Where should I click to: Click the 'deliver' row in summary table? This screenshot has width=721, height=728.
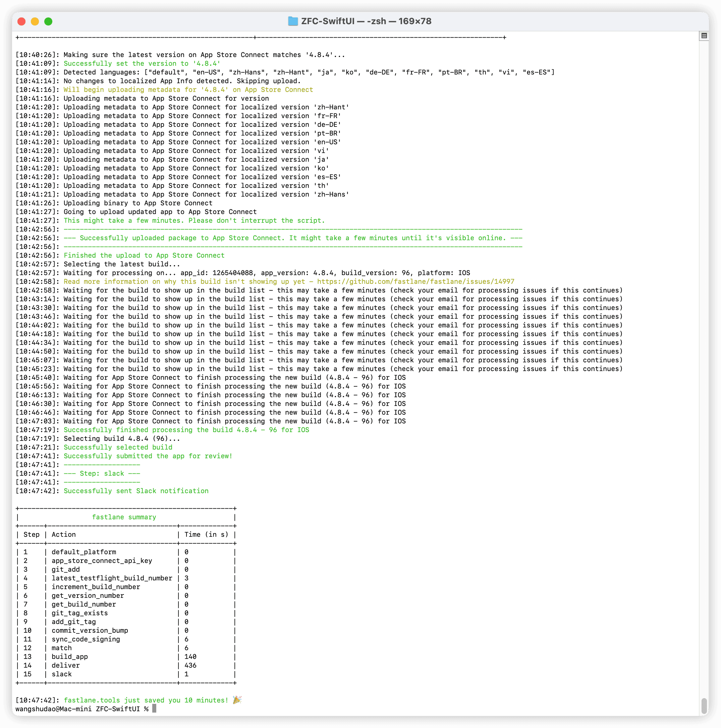pos(65,666)
